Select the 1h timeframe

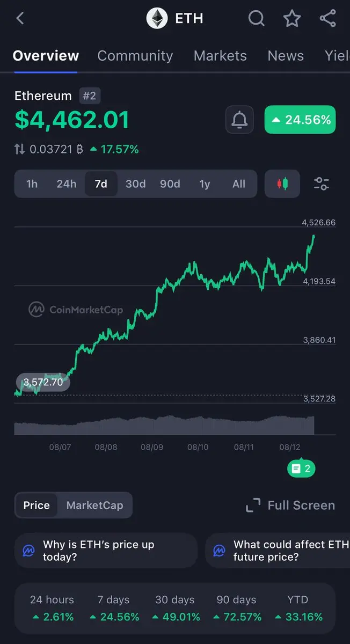tap(32, 184)
